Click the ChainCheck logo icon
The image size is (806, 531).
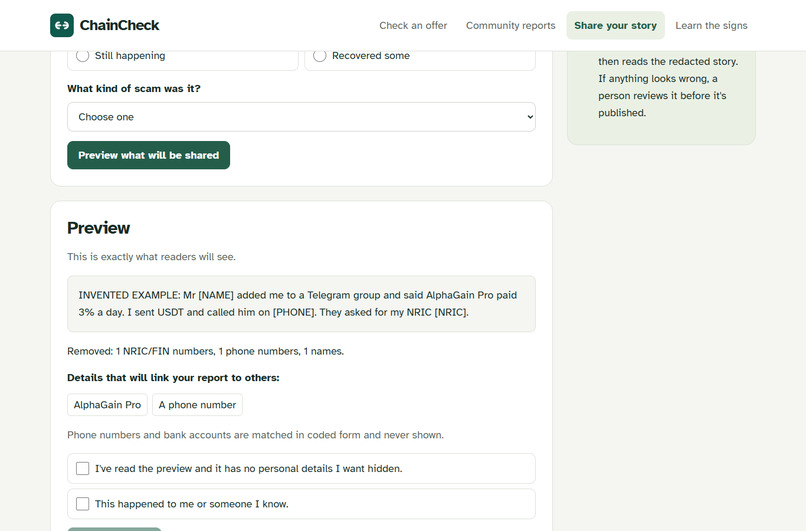click(x=62, y=25)
